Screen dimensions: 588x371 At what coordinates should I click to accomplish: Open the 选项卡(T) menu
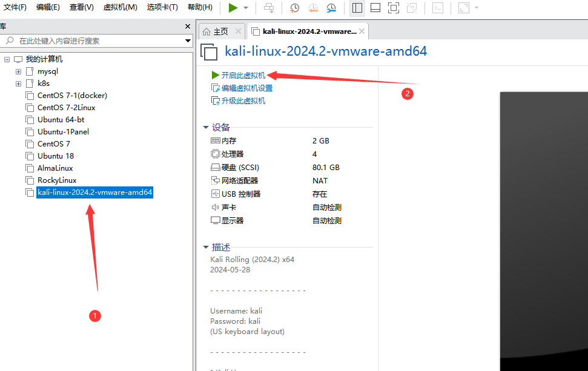pos(162,7)
